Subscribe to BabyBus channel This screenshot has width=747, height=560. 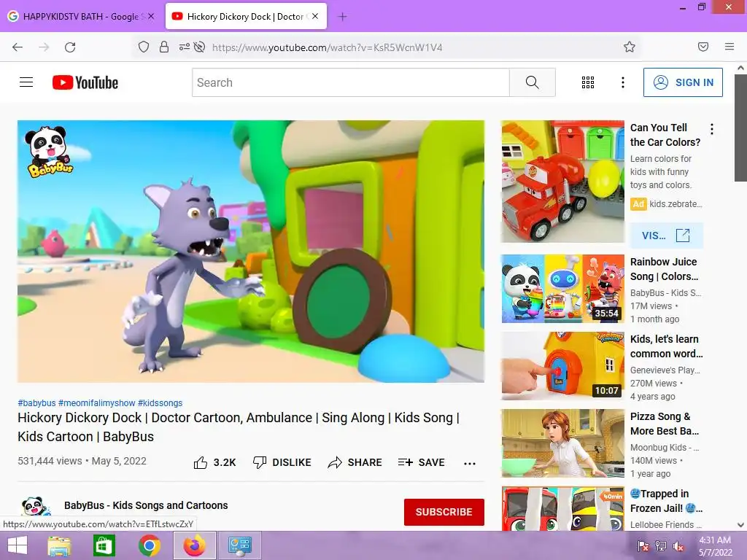point(444,512)
